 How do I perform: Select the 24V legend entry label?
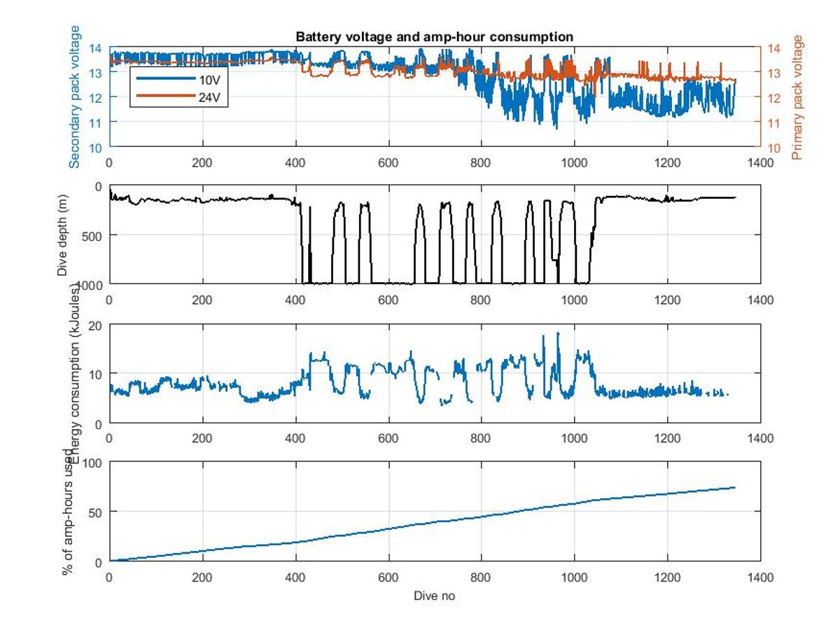(209, 97)
